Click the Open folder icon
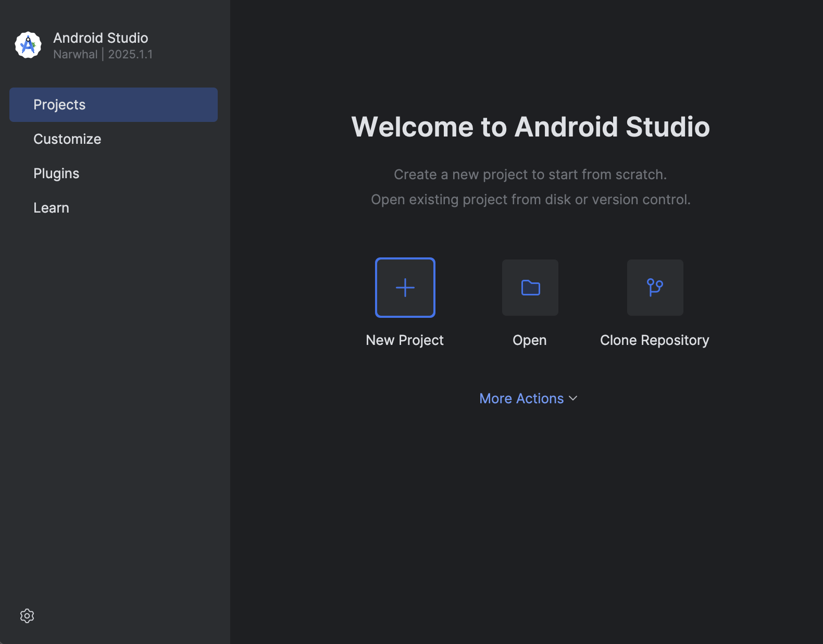This screenshot has width=823, height=644. point(530,288)
